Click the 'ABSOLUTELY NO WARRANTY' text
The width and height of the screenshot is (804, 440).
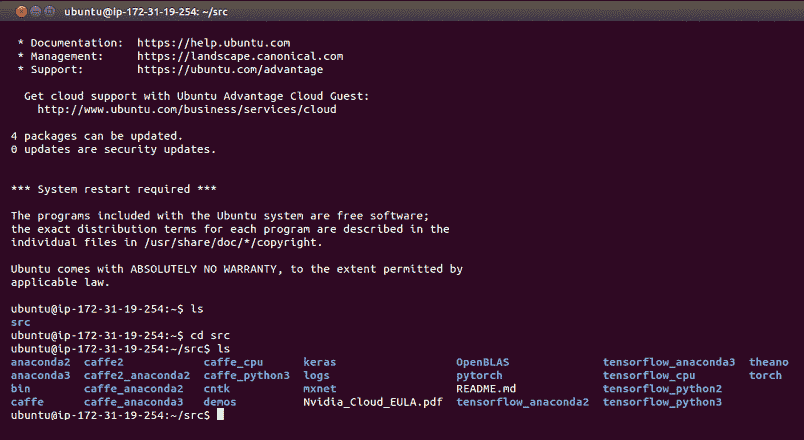coord(203,270)
